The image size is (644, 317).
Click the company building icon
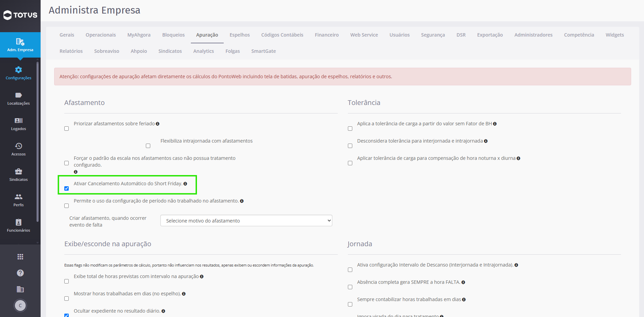point(20,289)
